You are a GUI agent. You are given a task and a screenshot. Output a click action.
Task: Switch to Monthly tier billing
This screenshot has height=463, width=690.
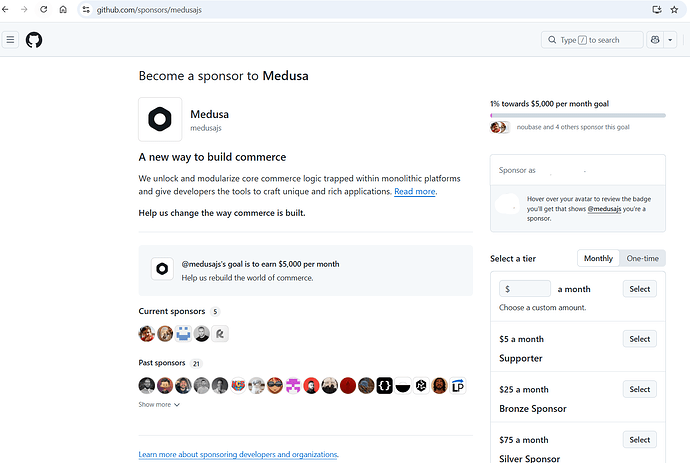point(598,258)
